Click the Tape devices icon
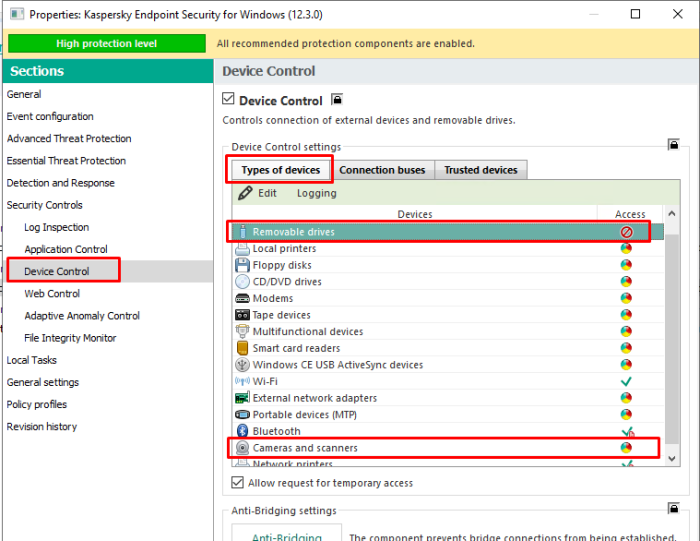 point(242,315)
